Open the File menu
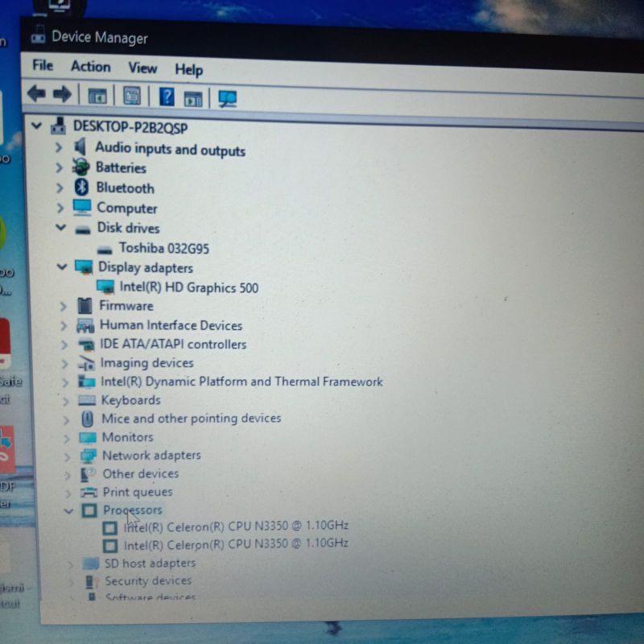The width and height of the screenshot is (644, 644). [x=43, y=65]
